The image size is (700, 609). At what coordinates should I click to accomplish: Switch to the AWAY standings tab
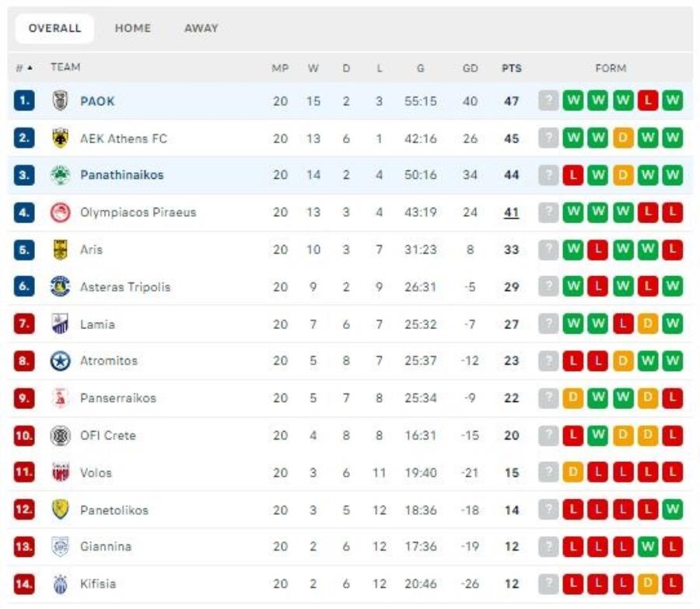tap(201, 28)
